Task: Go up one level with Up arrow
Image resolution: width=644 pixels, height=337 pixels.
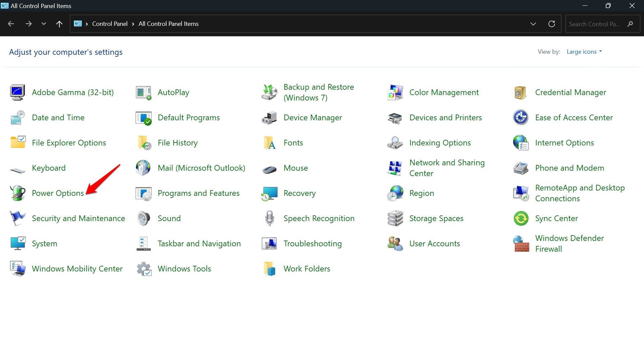Action: (x=59, y=24)
